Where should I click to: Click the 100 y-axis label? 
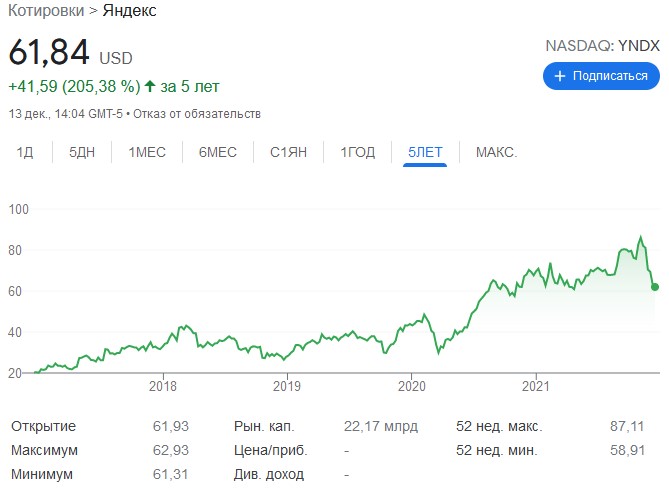click(x=19, y=210)
